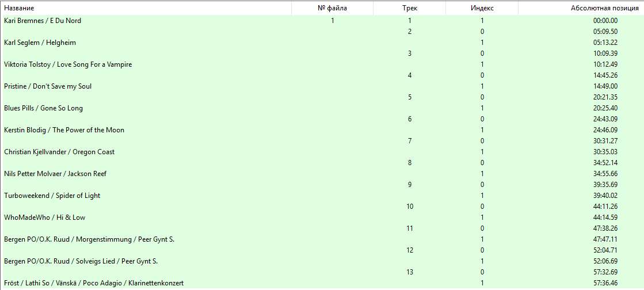
Task: Select WhoMadeWho / Hi & Low row
Action: pos(322,217)
